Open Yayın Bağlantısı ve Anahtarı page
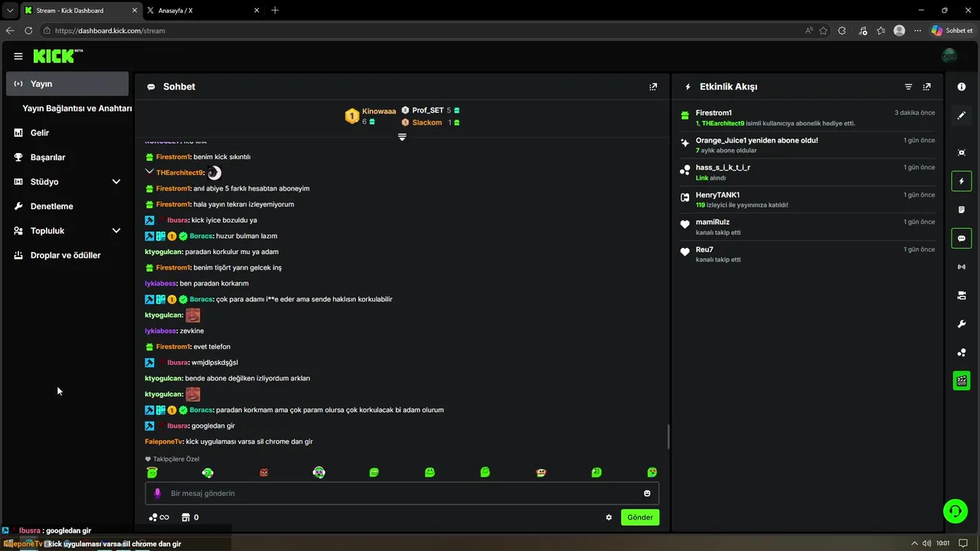 click(77, 109)
